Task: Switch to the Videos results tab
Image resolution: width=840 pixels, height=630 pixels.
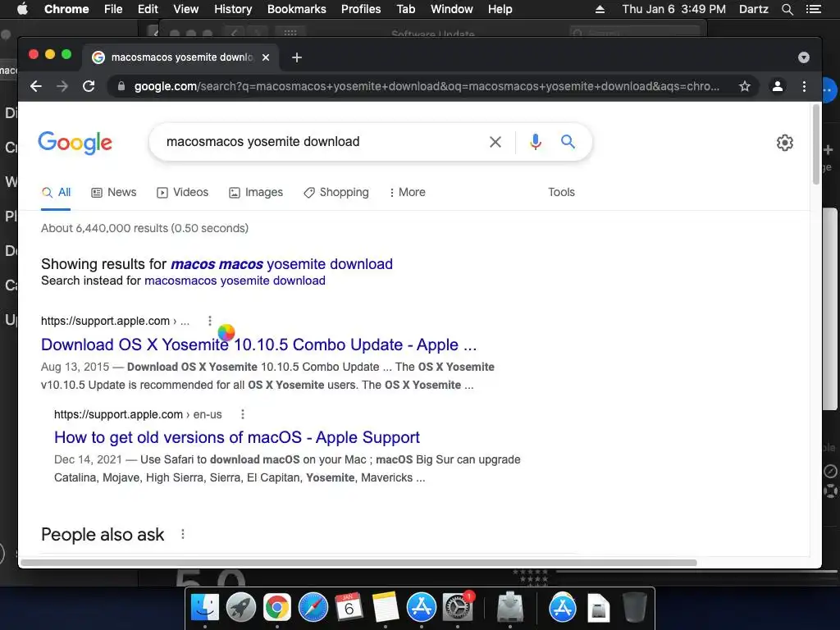Action: pos(182,192)
